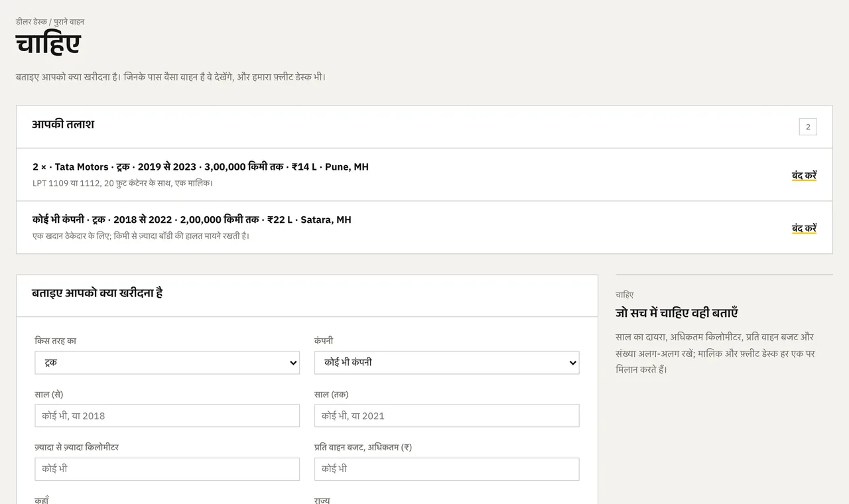Click the बताइए आपको क्या खरीदना है form header

click(x=98, y=293)
